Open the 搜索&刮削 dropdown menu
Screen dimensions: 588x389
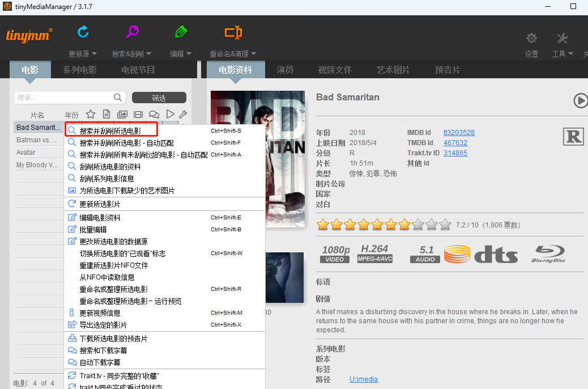131,54
